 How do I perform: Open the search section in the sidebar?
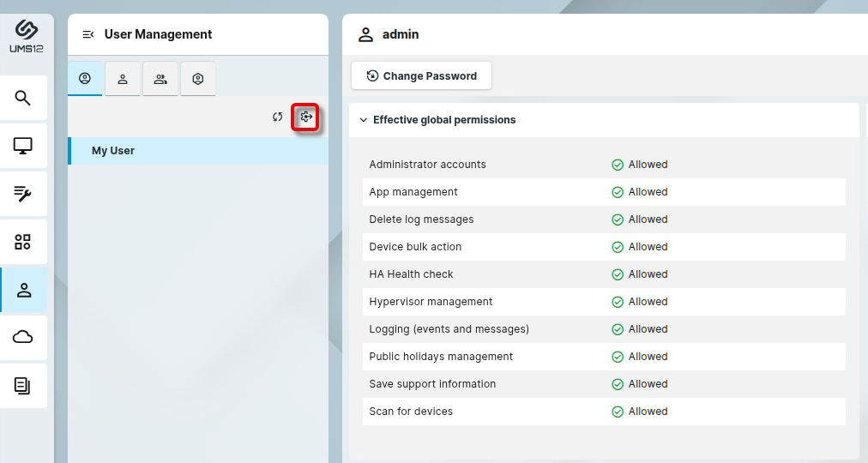23,98
